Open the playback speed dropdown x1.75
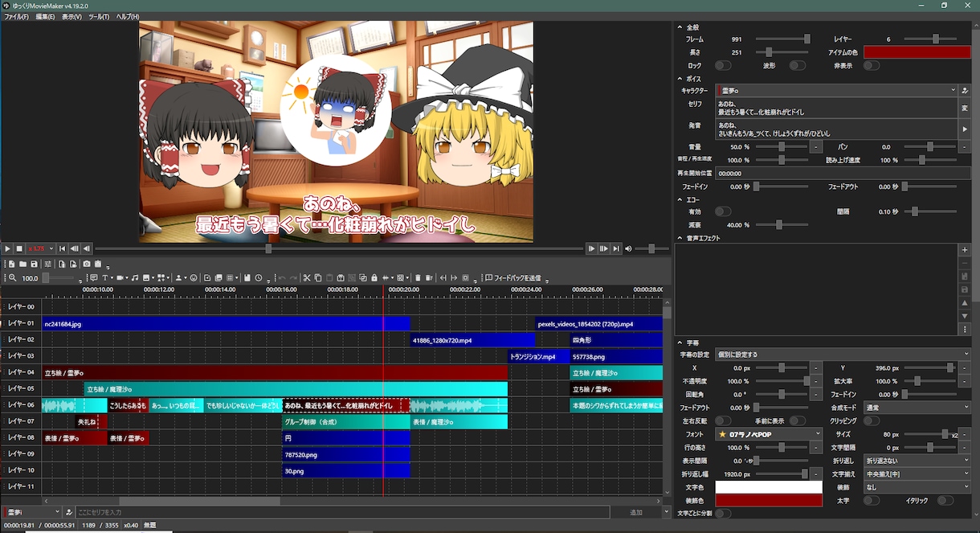This screenshot has width=980, height=533. (x=41, y=249)
